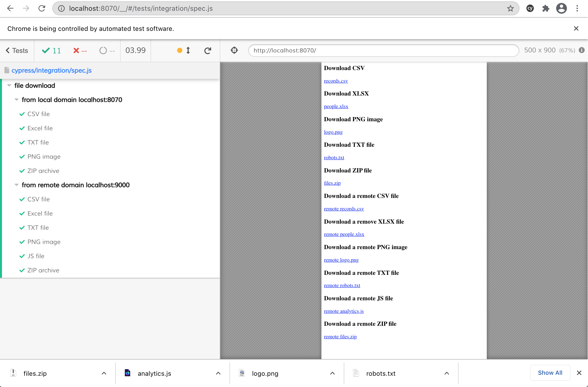Viewport: 588px width, 387px height.
Task: Click the forward navigation arrow icon
Action: 26,9
